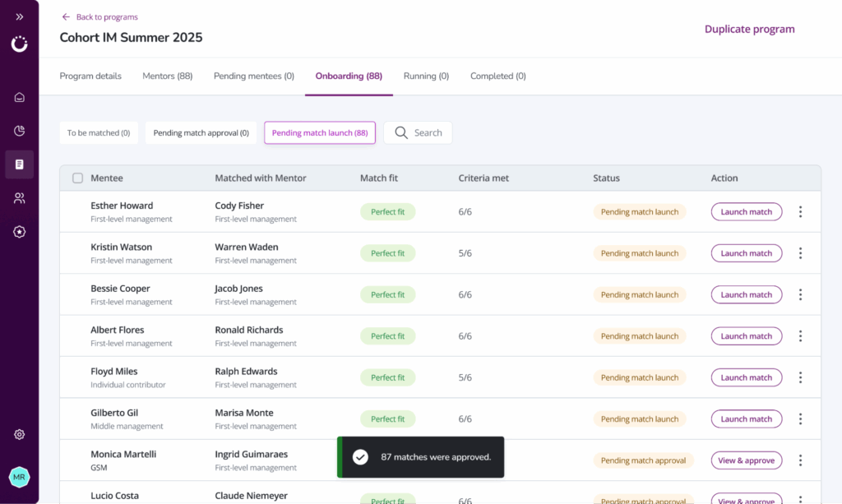Open more options for Bessie Cooper row
This screenshot has height=504, width=842.
[x=800, y=294]
